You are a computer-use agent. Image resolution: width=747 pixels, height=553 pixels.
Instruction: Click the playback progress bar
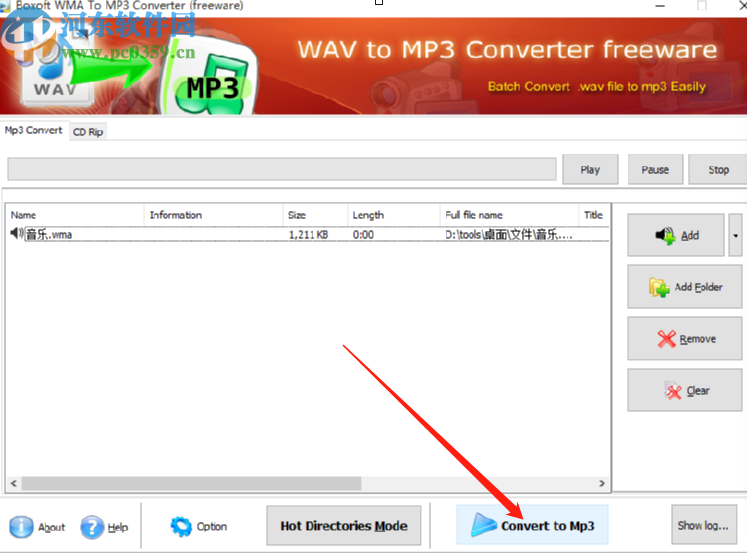pos(282,169)
